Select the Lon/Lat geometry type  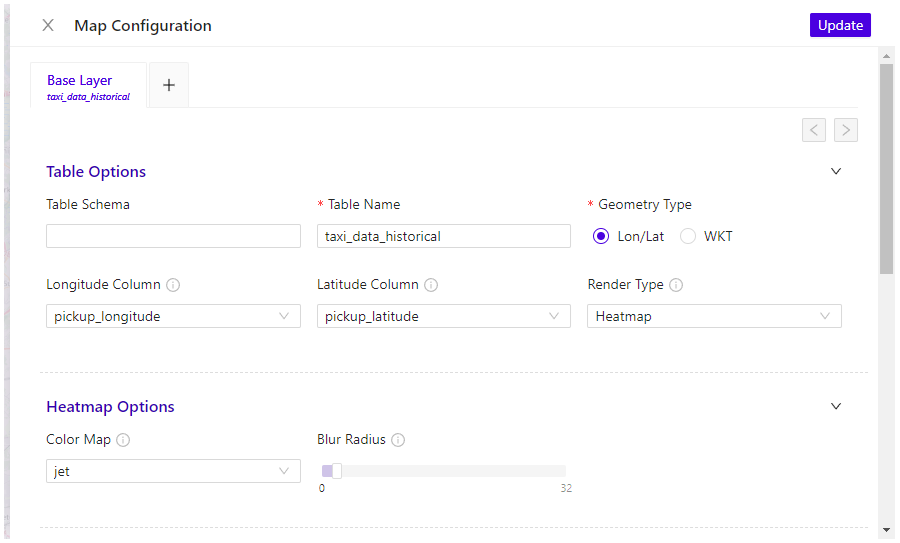601,236
